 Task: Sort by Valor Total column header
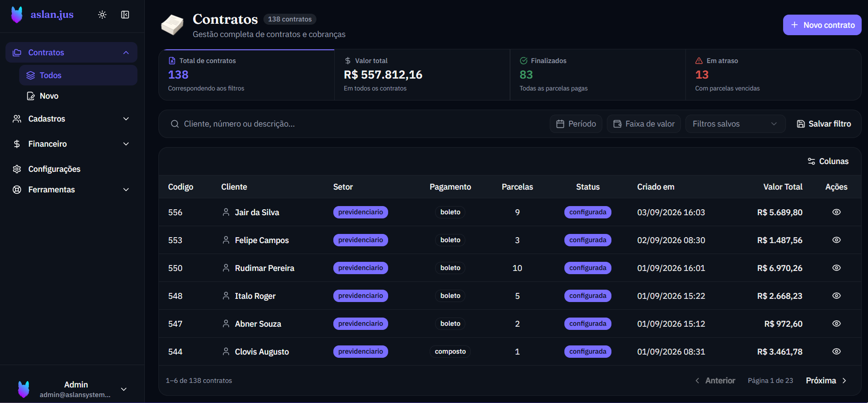(783, 187)
